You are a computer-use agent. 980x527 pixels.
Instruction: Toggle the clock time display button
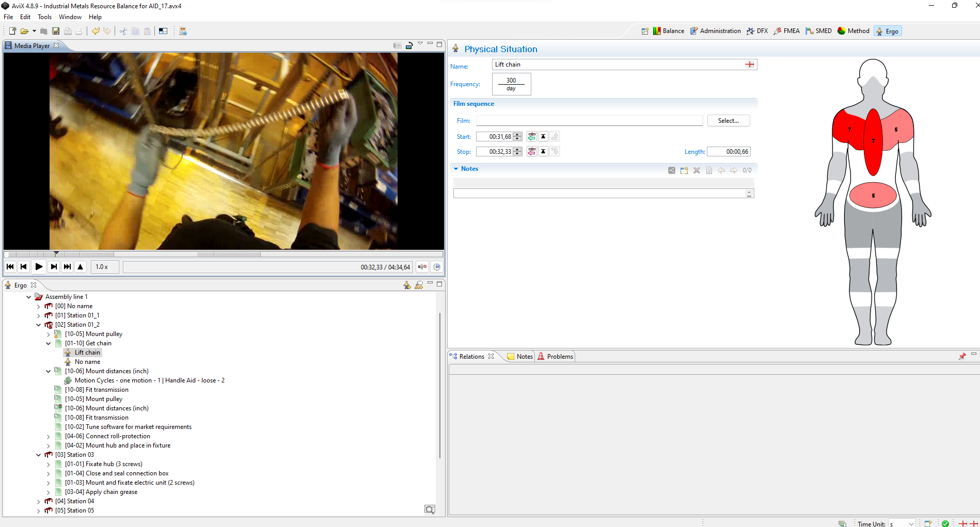click(x=437, y=267)
